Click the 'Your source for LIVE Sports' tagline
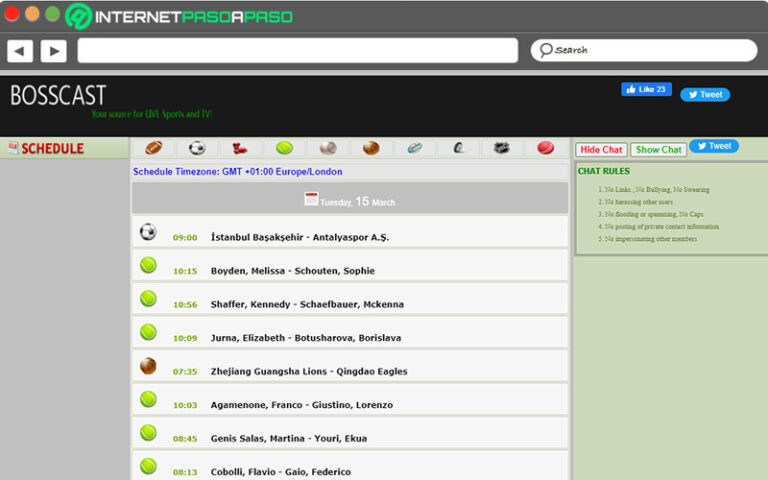 (151, 114)
